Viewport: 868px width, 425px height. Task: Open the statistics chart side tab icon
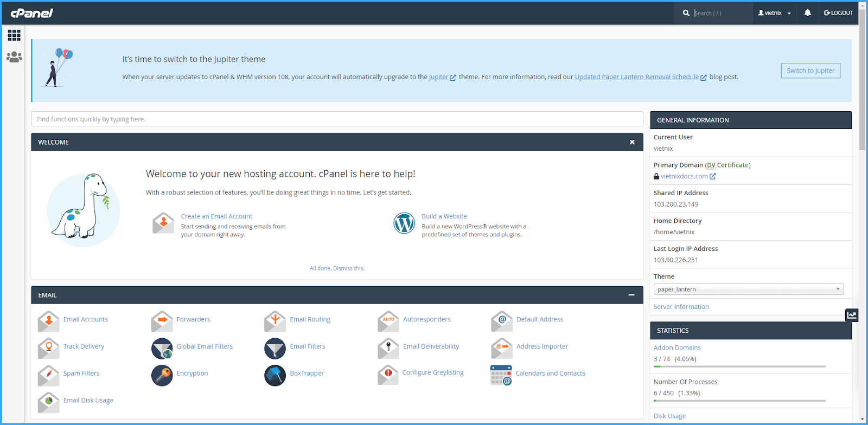coord(852,315)
